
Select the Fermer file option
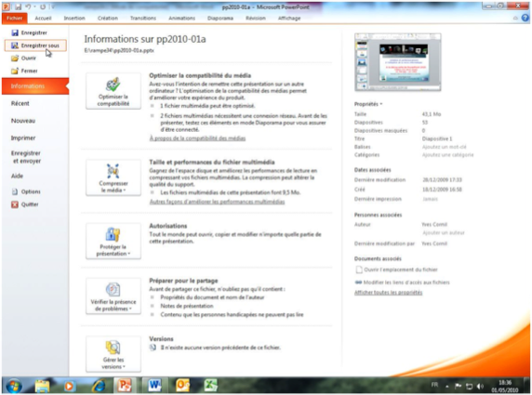tap(24, 71)
